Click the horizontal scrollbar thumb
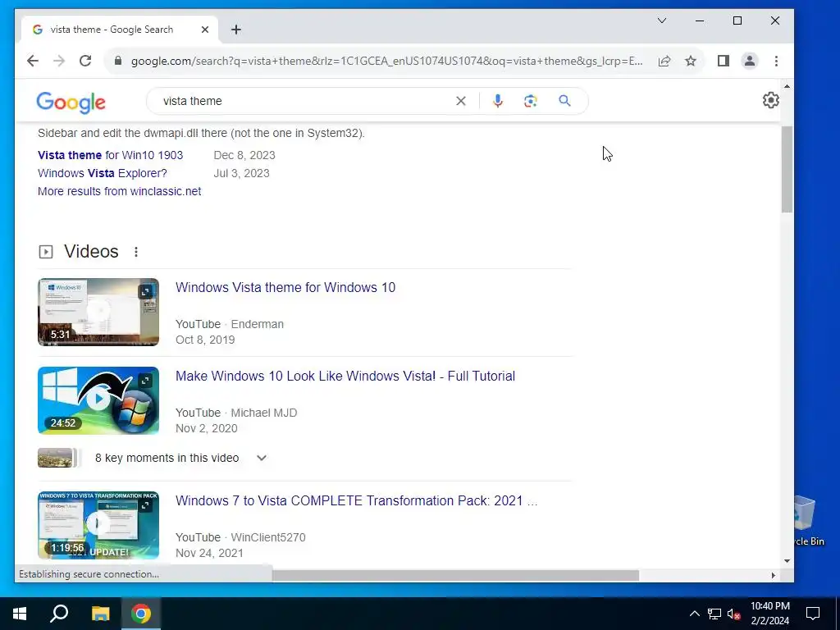This screenshot has height=630, width=840. pos(455,575)
